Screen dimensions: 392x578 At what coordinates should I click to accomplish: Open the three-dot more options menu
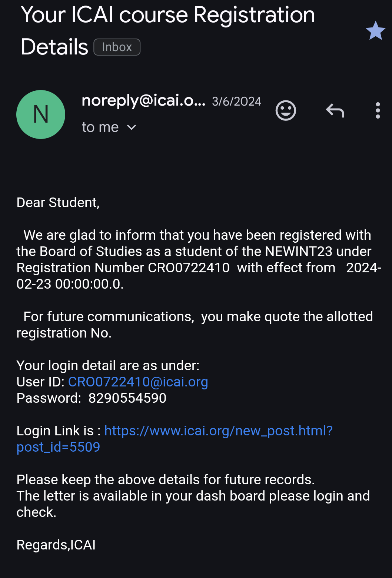click(378, 110)
